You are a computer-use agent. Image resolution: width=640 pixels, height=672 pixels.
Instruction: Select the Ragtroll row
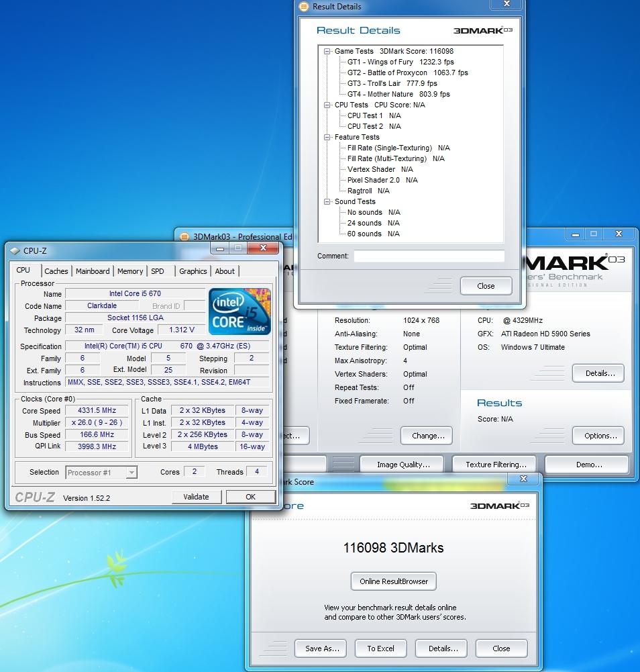[x=368, y=191]
